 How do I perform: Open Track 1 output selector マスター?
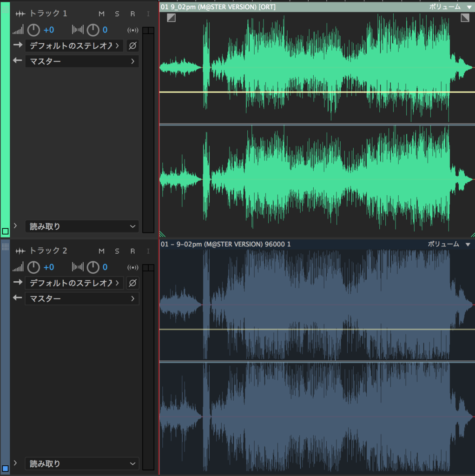tap(82, 61)
